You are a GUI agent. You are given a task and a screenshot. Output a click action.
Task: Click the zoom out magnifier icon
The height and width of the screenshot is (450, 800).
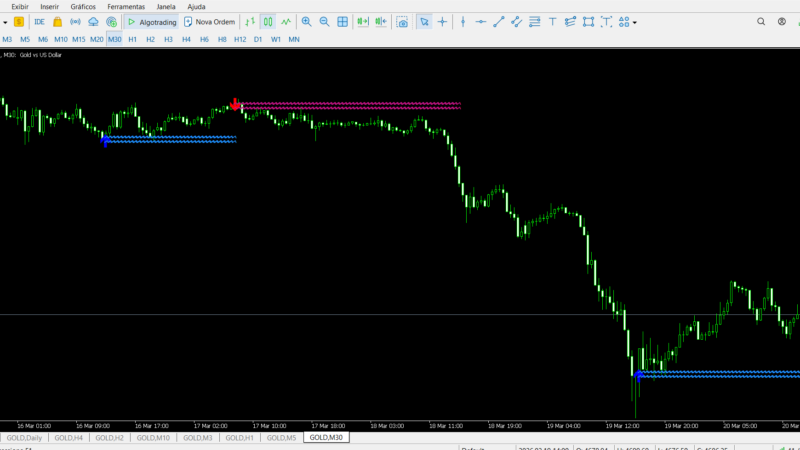(324, 21)
